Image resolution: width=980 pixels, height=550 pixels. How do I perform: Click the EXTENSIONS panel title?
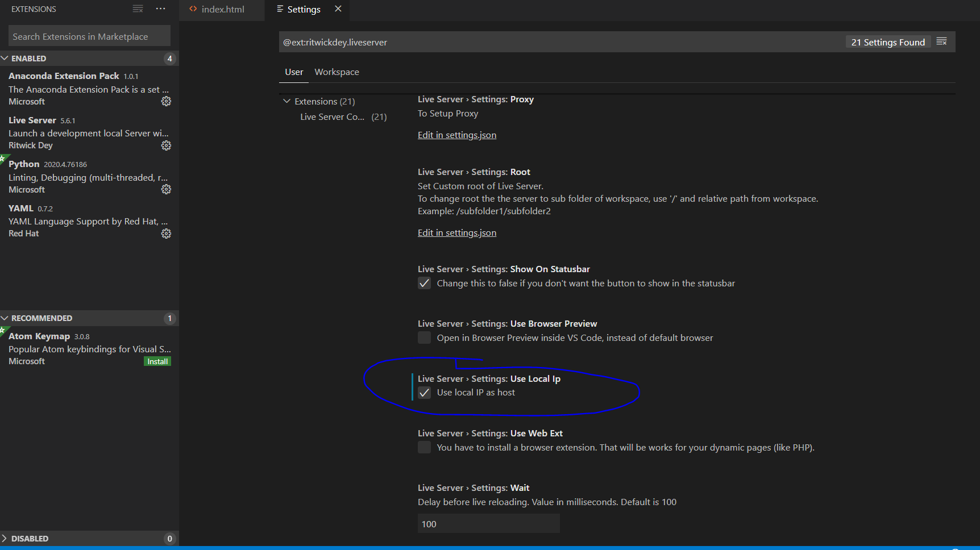click(x=34, y=9)
